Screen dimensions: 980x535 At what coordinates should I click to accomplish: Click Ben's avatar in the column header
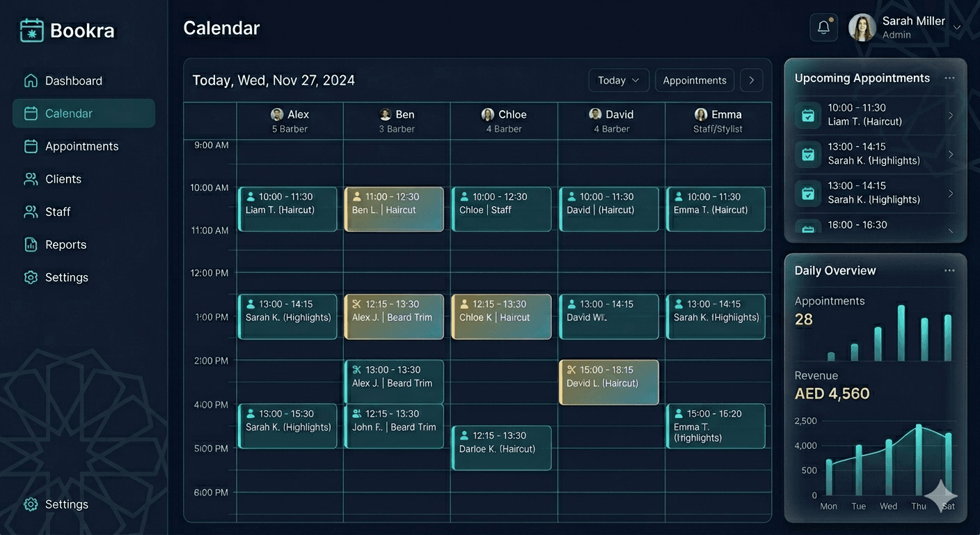point(386,114)
